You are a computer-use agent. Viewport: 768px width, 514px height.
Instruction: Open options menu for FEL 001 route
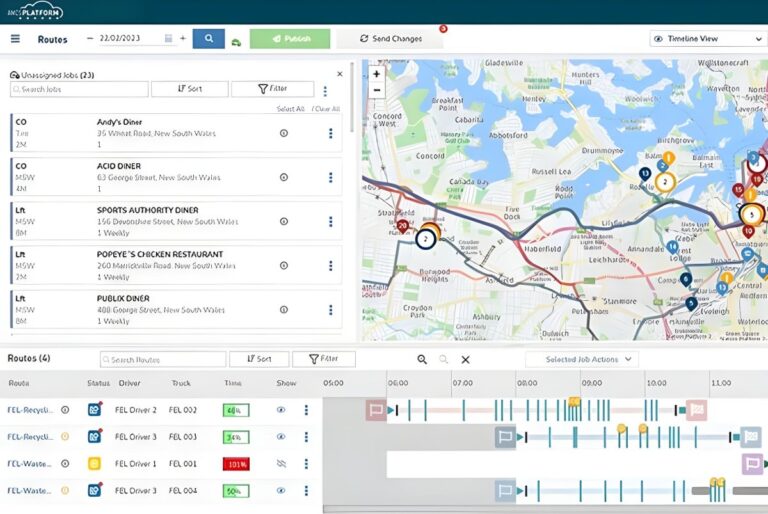306,463
